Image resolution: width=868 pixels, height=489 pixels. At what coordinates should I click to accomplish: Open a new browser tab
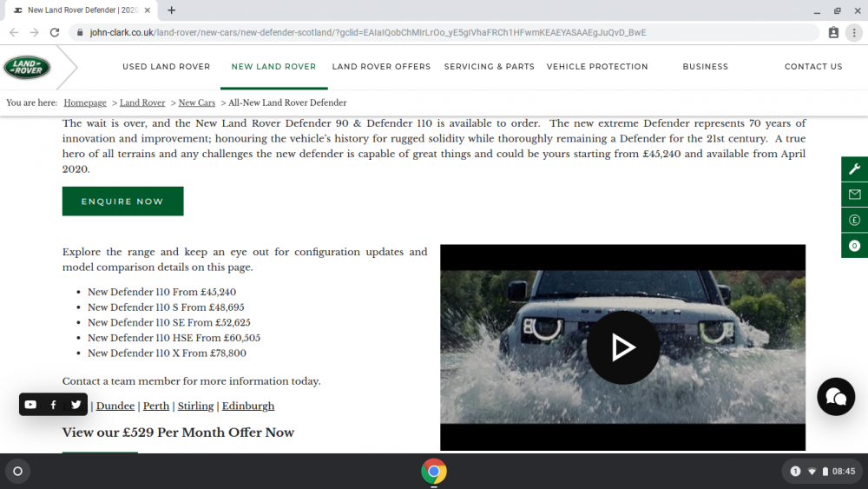[172, 10]
